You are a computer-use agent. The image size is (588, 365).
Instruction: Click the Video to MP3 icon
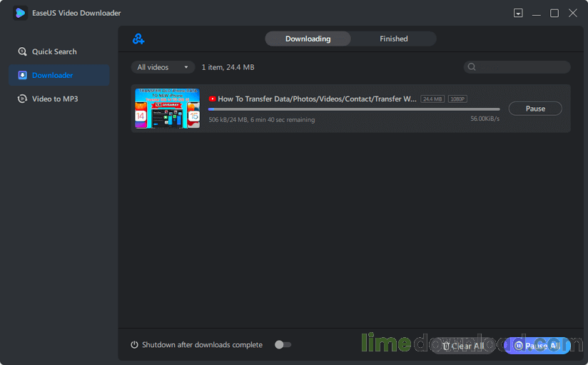tap(23, 99)
